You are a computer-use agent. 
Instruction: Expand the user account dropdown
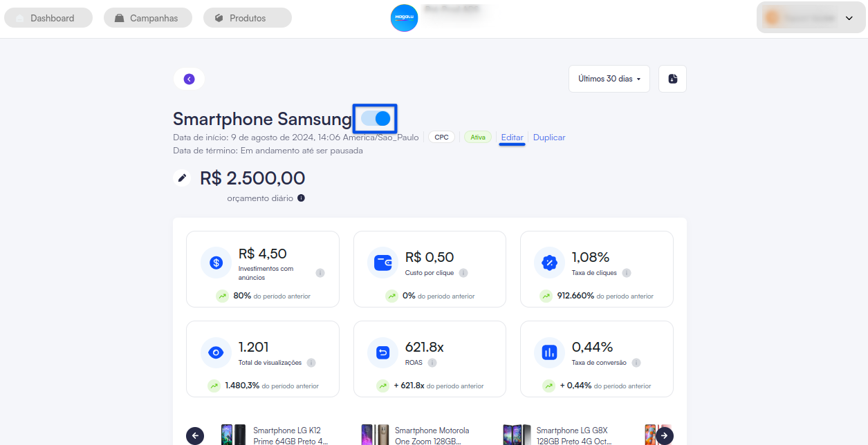[810, 18]
